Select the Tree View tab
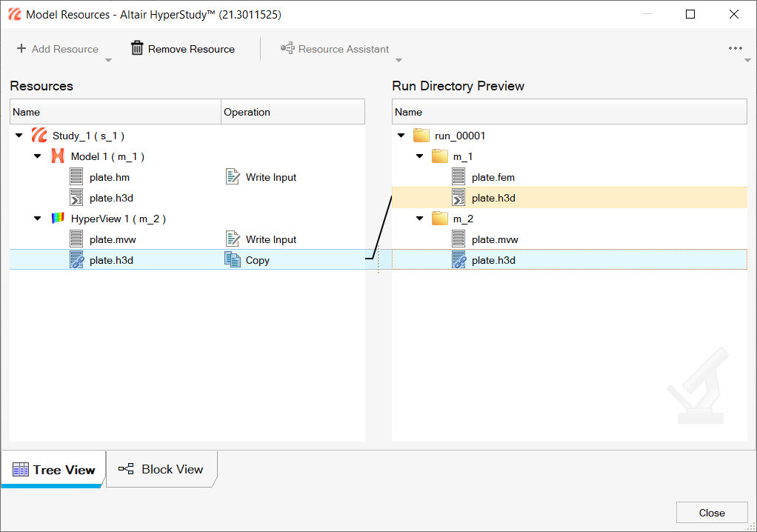 53,470
